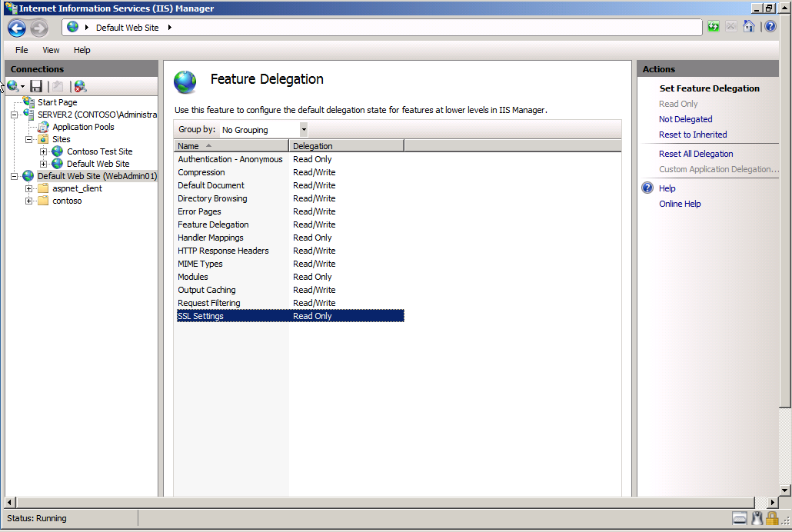Click the horizontal scrollbar left arrow
Screen dimensions: 792x532
pyautogui.click(x=9, y=502)
